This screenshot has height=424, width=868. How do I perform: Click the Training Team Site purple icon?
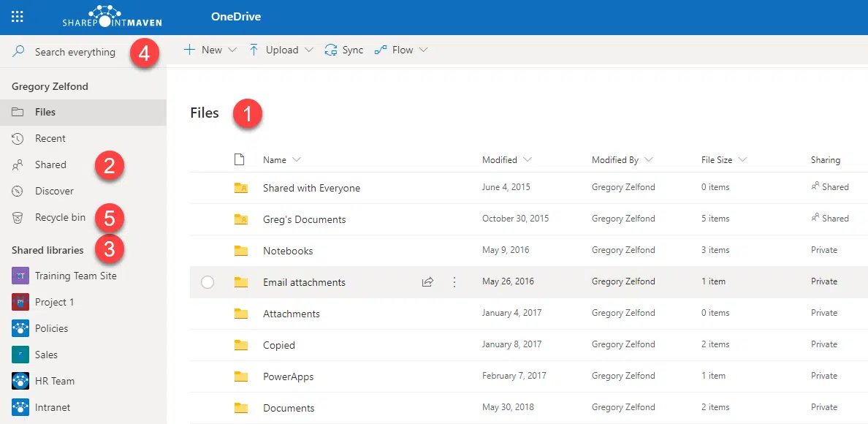coord(20,276)
